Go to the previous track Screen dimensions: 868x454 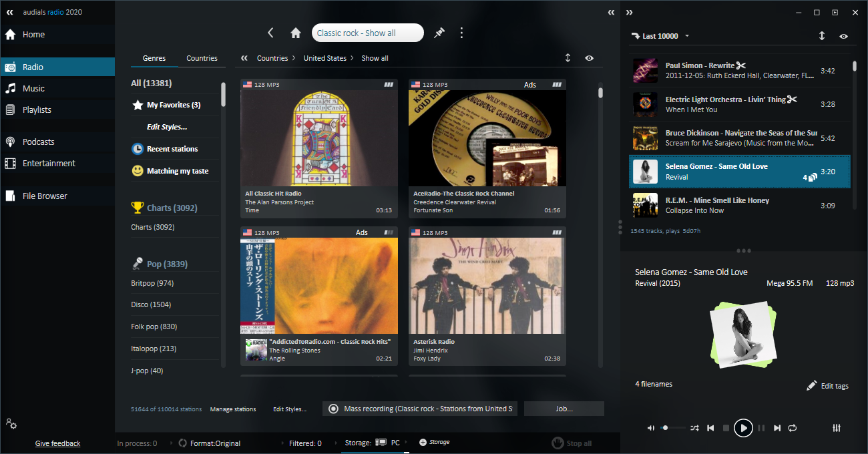coord(711,428)
